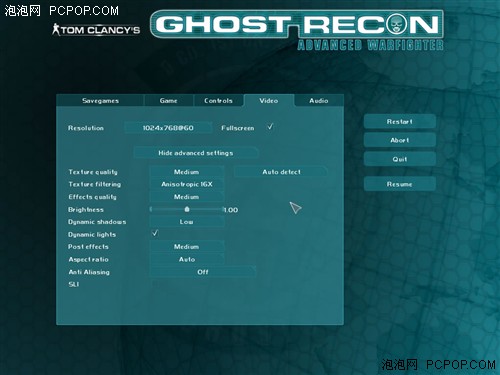Screen dimensions: 500x375
Task: Toggle the Fullscreen checkbox
Action: (x=270, y=127)
